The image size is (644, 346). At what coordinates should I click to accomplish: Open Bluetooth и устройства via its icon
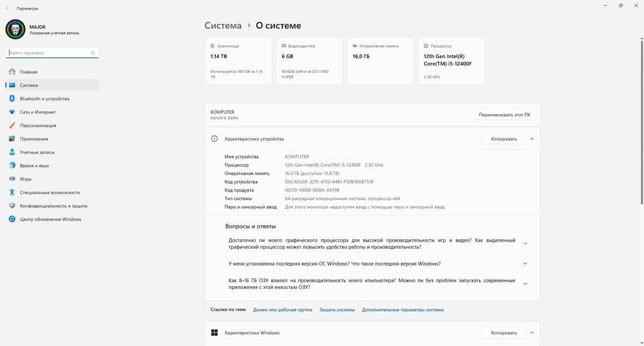(12, 98)
